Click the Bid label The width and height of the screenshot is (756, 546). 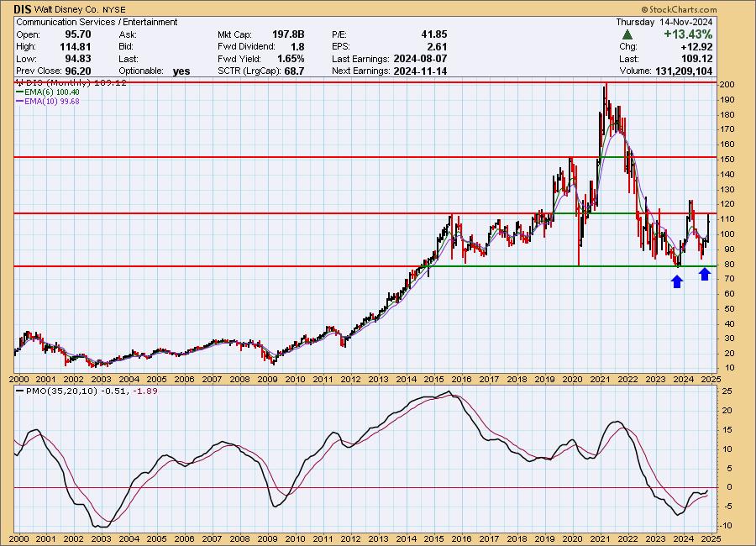(126, 47)
